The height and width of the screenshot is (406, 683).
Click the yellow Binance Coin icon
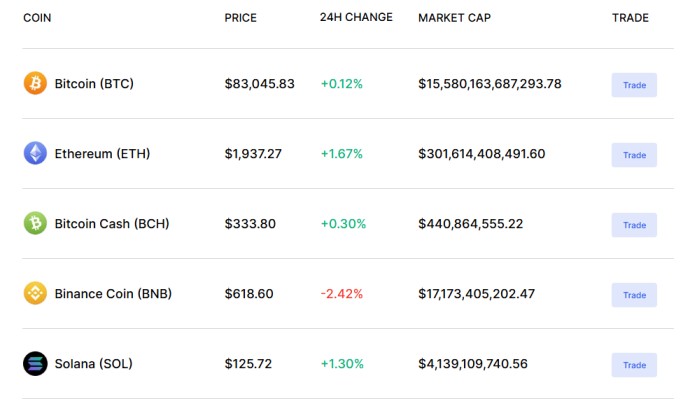point(35,294)
